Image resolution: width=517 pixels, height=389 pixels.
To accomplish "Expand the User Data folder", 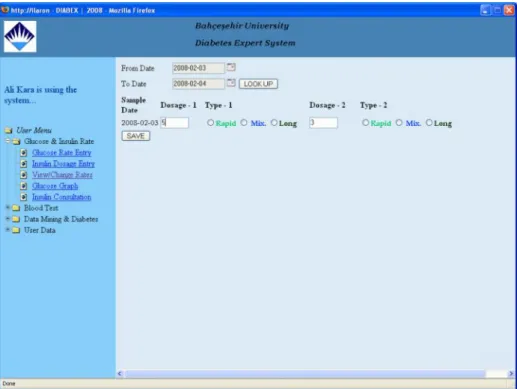I will click(8, 230).
